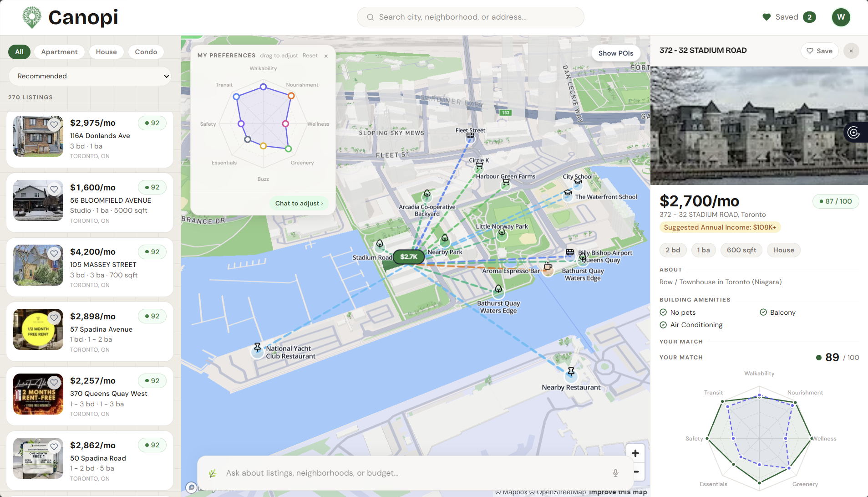Click the Safety handle on preferences radar
This screenshot has width=868, height=497.
coord(241,123)
